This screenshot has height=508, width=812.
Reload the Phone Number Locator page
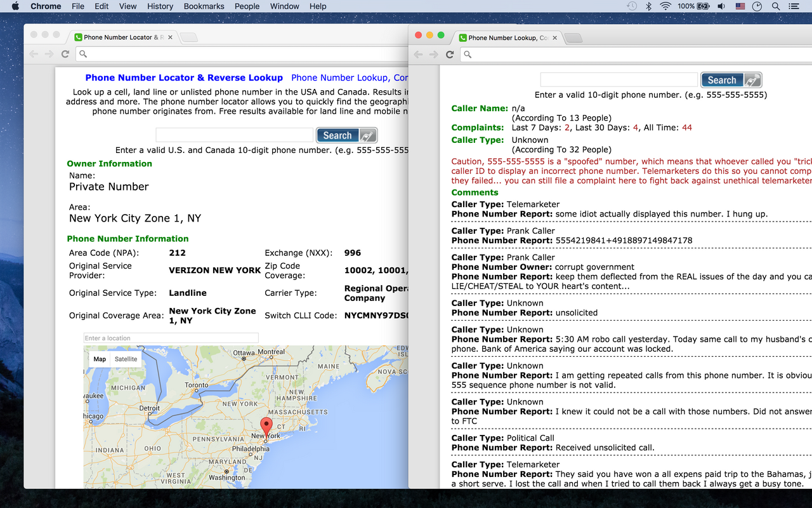coord(65,54)
